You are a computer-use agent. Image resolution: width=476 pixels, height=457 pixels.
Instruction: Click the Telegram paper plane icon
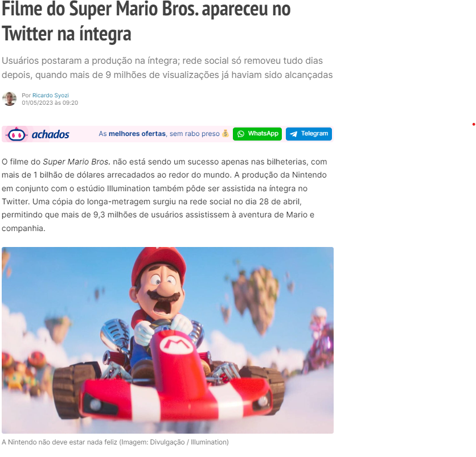tap(294, 134)
